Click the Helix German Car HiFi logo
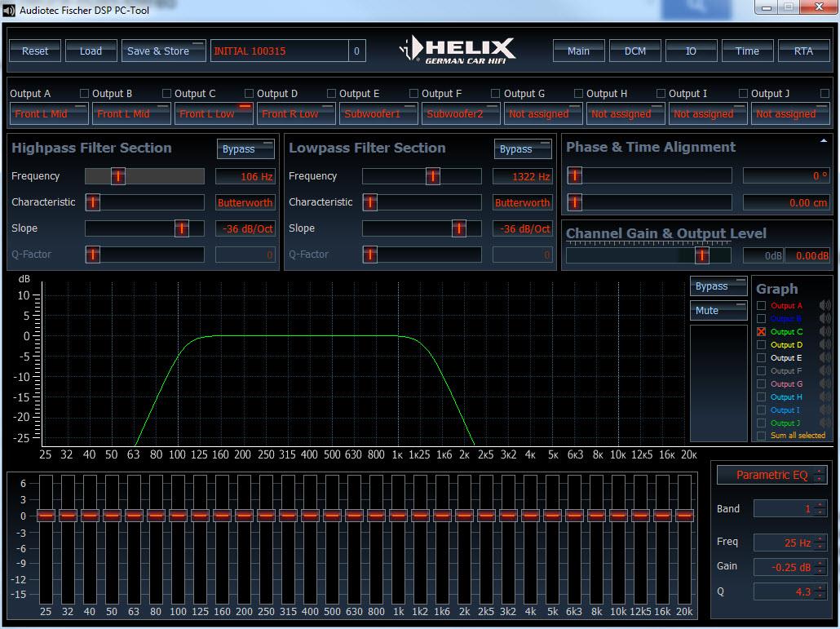The height and width of the screenshot is (629, 840). [x=457, y=51]
